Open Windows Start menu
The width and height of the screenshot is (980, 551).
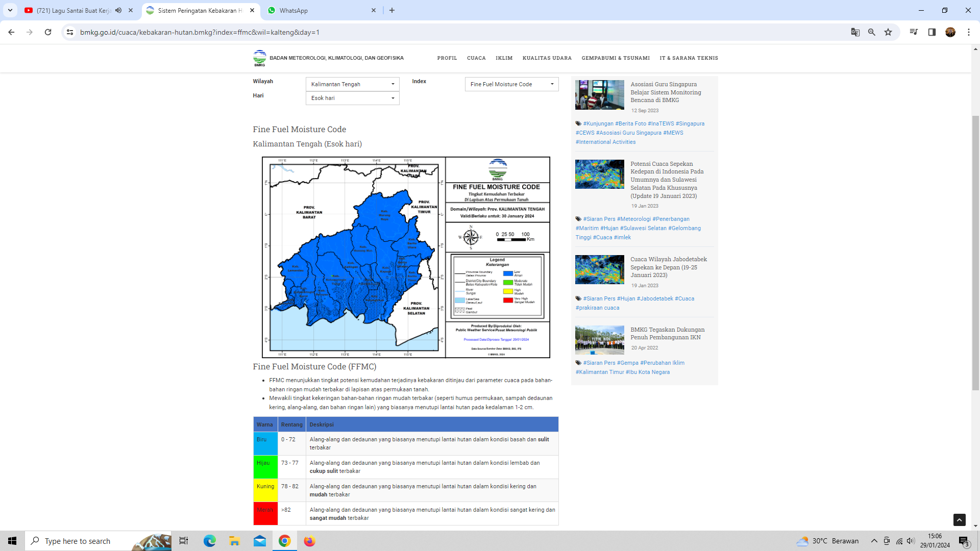12,541
